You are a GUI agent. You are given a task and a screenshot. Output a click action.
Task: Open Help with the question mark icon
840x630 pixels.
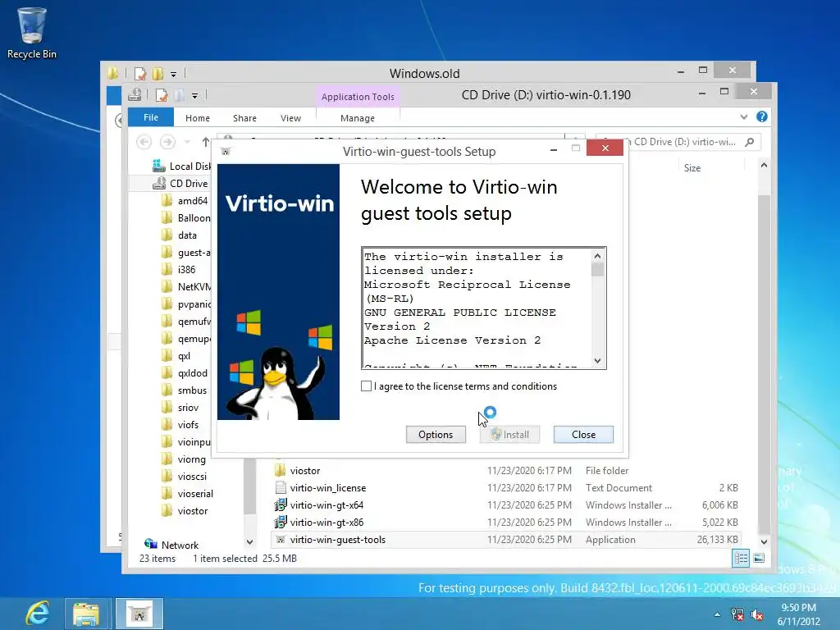(762, 116)
